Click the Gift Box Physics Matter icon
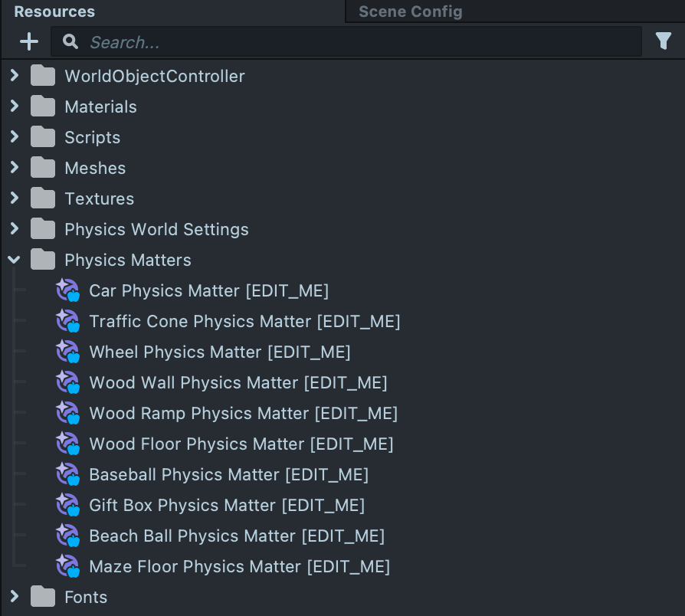Viewport: 685px width, 616px height. [x=67, y=506]
